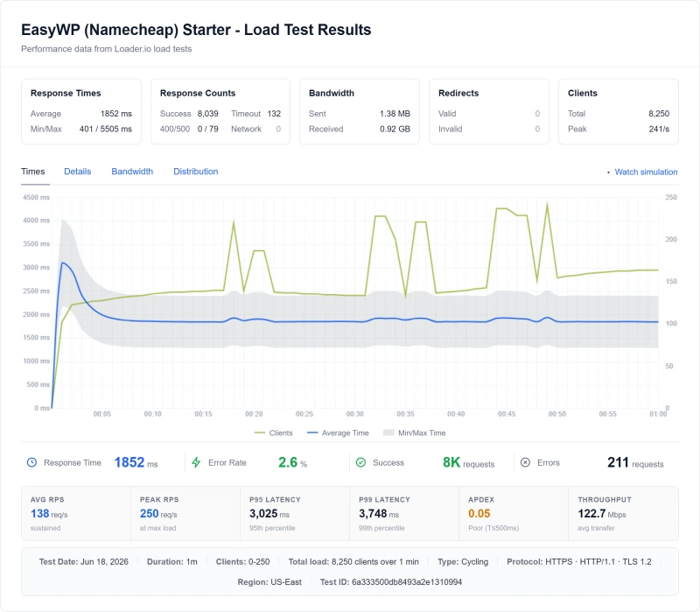Click the Min/Max Time legend label
The height and width of the screenshot is (612, 700).
422,433
